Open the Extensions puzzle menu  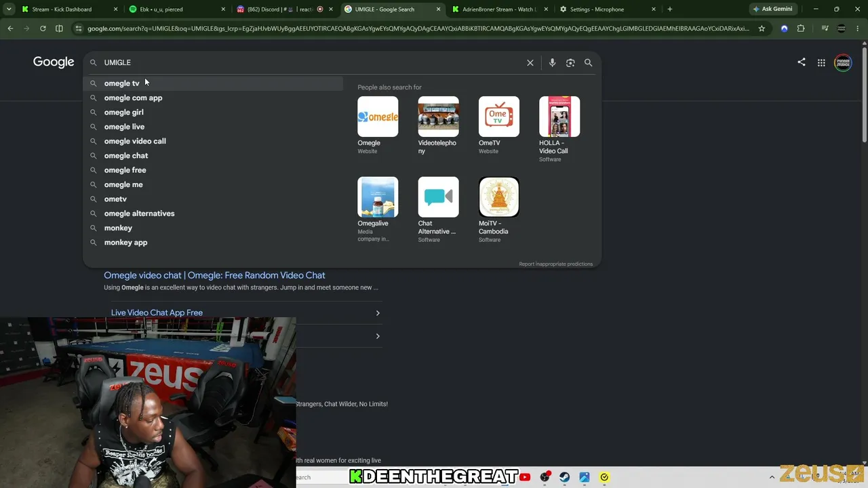click(x=801, y=28)
